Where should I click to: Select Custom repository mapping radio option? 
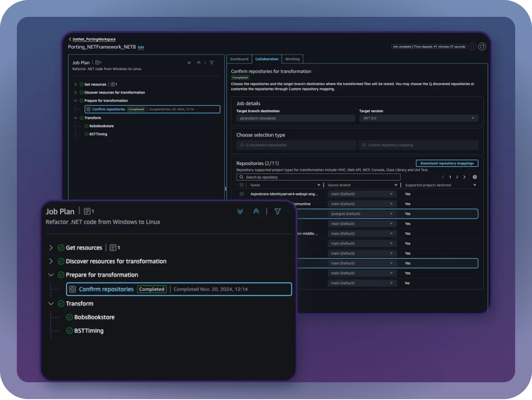(x=364, y=145)
